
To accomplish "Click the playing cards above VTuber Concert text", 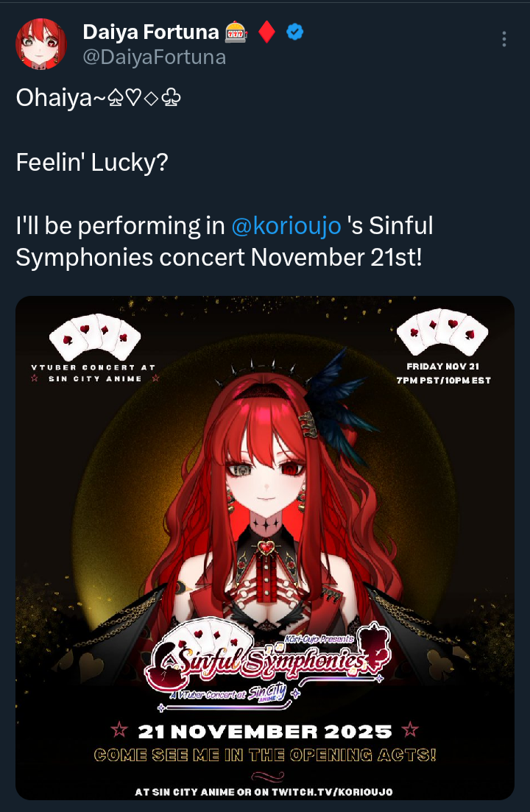I will [95, 337].
